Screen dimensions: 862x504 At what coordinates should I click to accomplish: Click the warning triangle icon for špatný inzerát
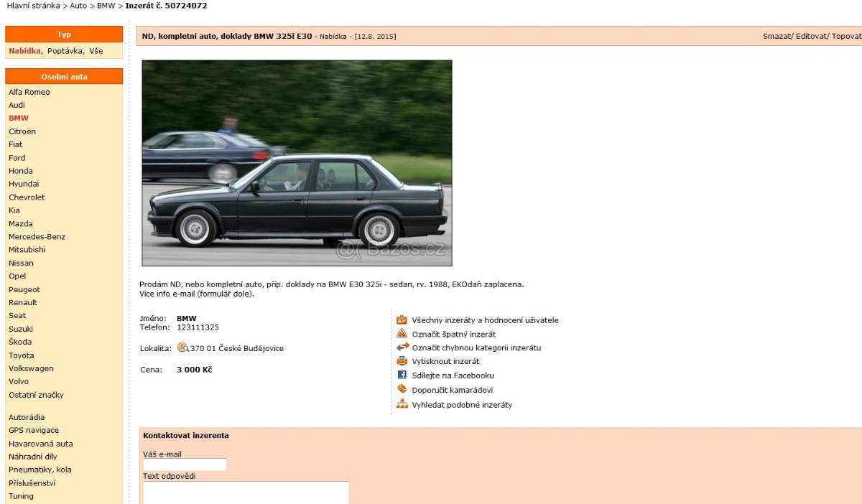tap(402, 334)
